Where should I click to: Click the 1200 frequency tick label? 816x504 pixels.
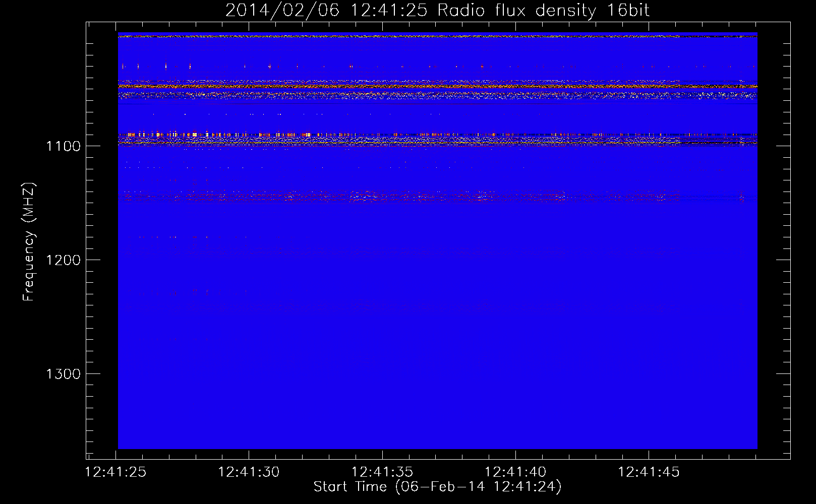click(x=63, y=260)
